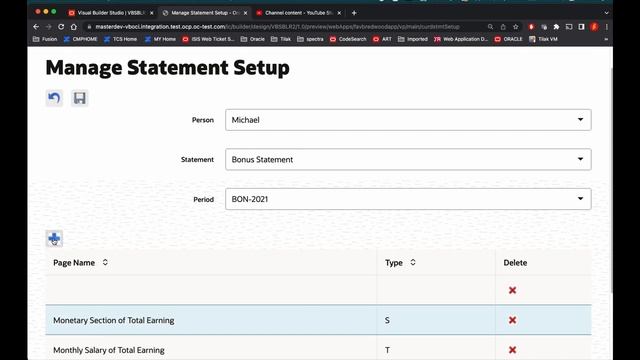Screen dimensions: 640x360
Task: Open the Chrome three-dot menu
Action: pyautogui.click(x=607, y=27)
